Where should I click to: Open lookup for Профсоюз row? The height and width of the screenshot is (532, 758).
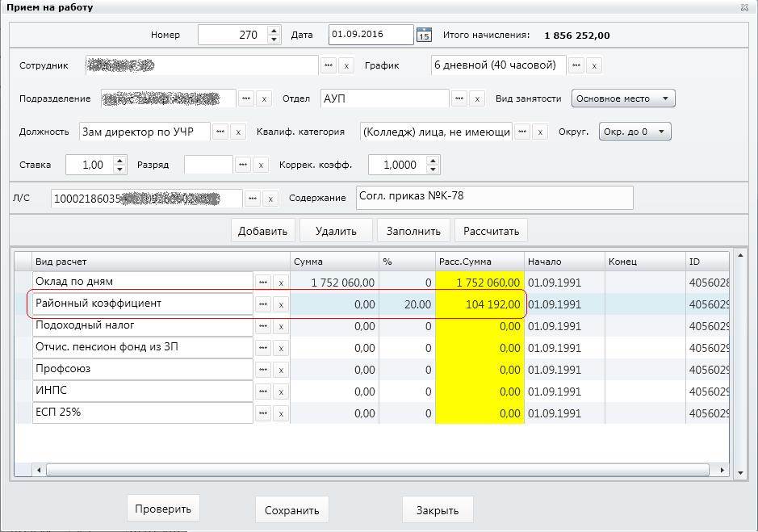(x=263, y=370)
